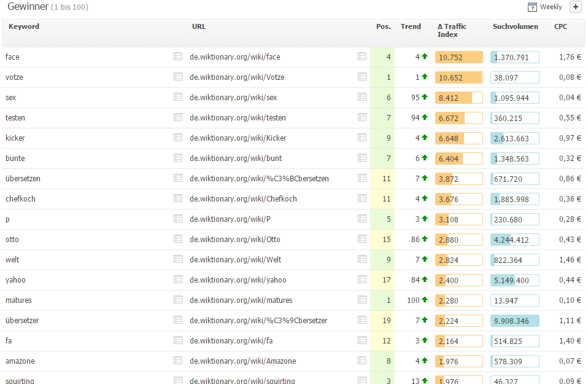Expand options with the plus button
The width and height of the screenshot is (588, 384).
point(575,7)
